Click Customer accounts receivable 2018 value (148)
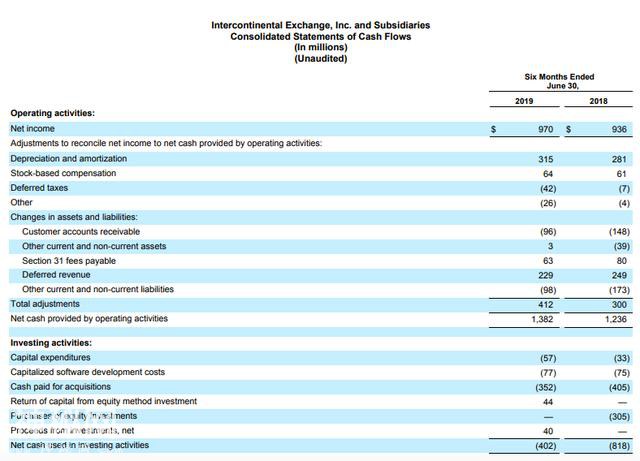The width and height of the screenshot is (640, 461). coord(619,232)
